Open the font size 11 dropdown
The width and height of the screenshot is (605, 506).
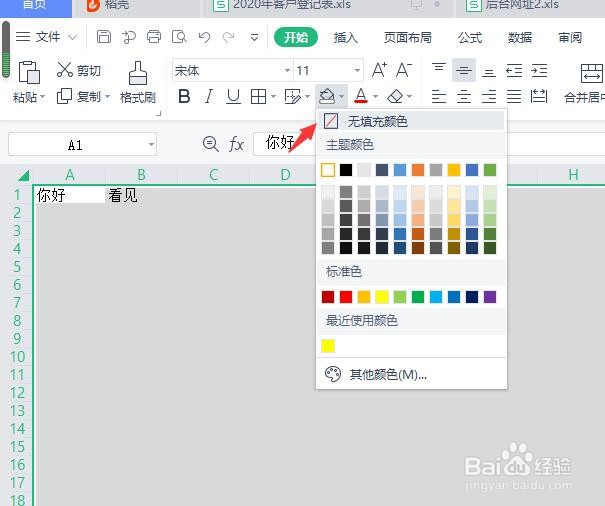pos(357,71)
